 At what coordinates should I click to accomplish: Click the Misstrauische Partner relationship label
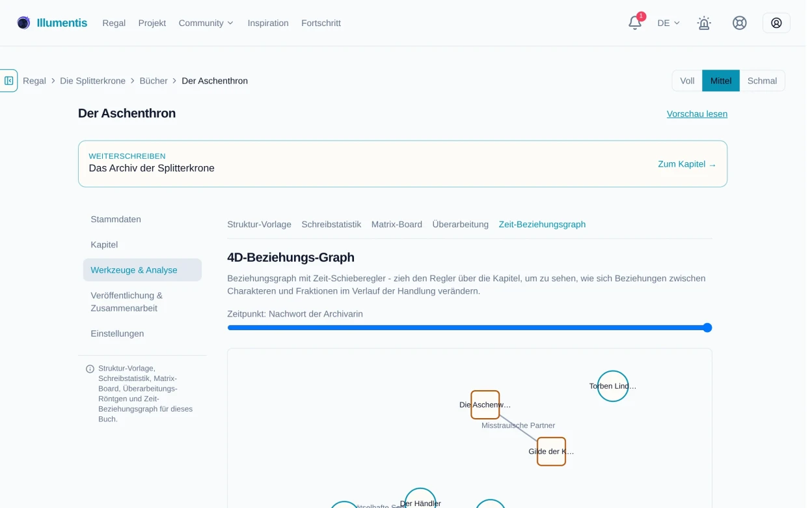[519, 425]
